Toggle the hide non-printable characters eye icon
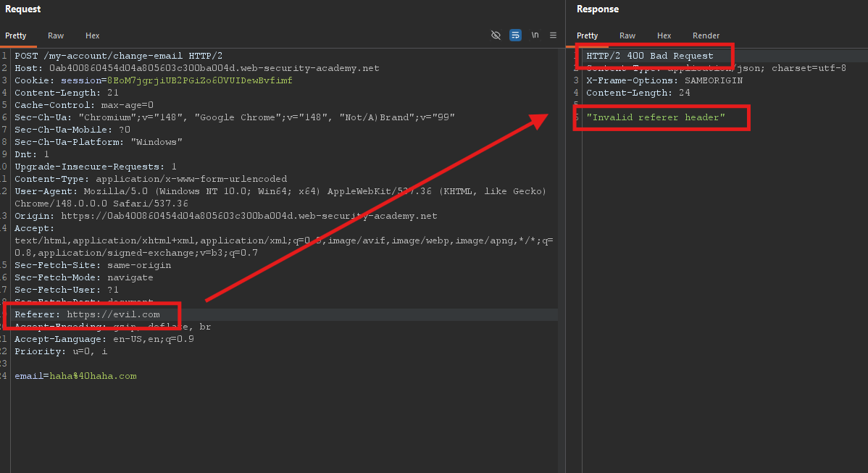Image resolution: width=868 pixels, height=473 pixels. pyautogui.click(x=496, y=35)
